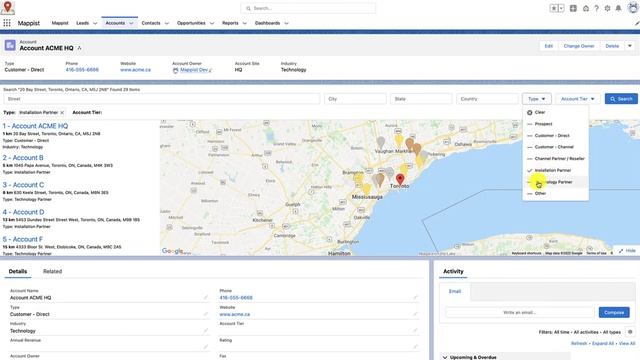Click the Compose email button

click(x=614, y=312)
